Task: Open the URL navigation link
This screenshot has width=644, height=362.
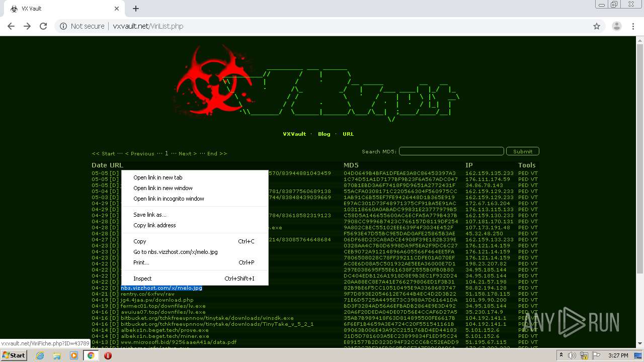Action: click(x=348, y=134)
